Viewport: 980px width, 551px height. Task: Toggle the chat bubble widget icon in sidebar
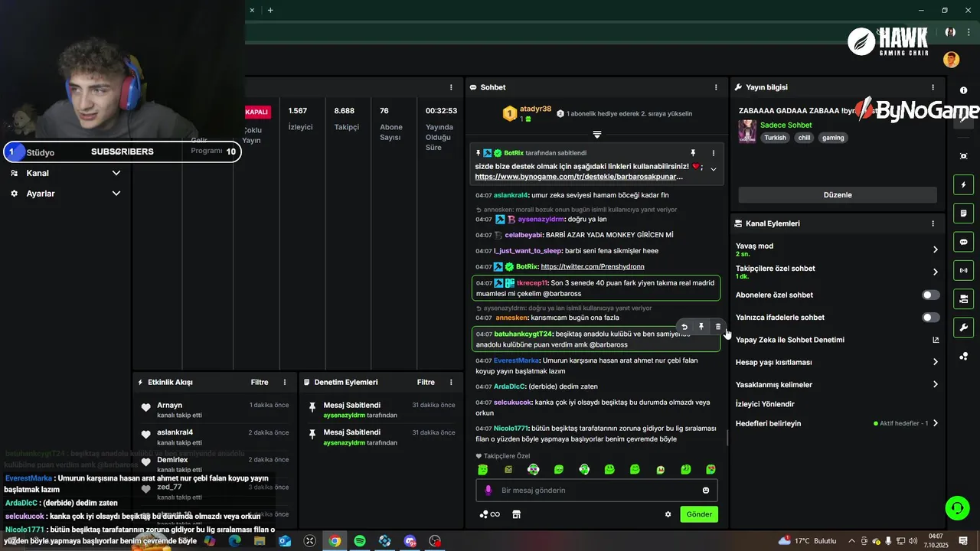point(963,242)
